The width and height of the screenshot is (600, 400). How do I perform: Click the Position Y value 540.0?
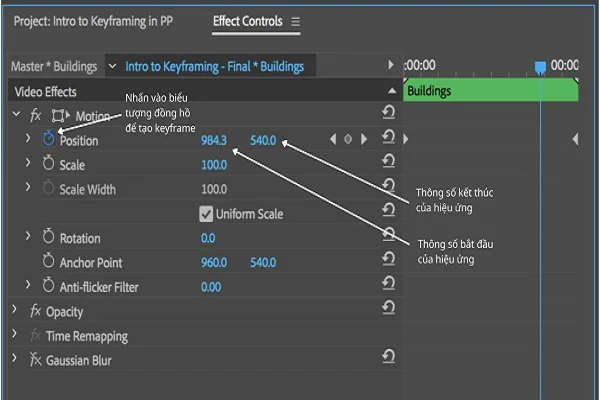pyautogui.click(x=263, y=140)
